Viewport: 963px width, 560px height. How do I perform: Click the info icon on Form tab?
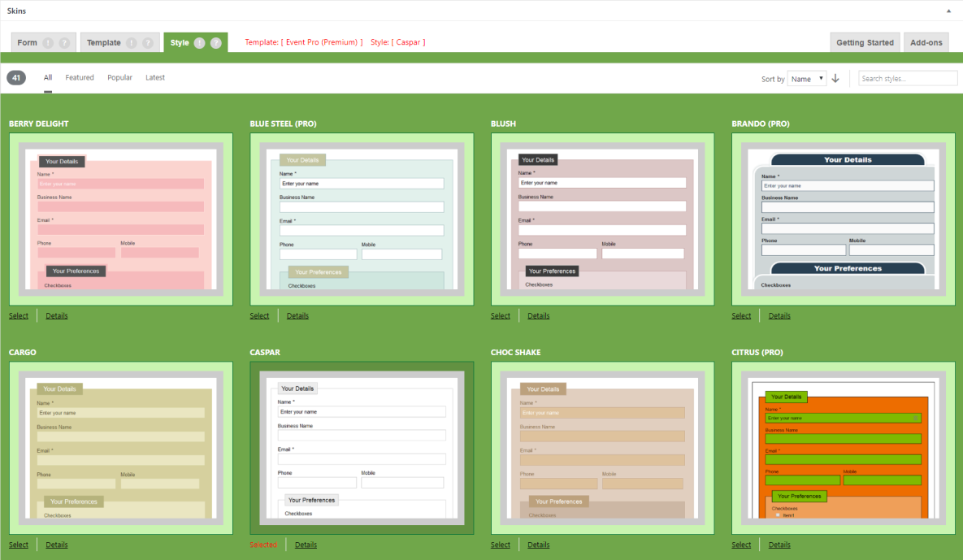[48, 43]
